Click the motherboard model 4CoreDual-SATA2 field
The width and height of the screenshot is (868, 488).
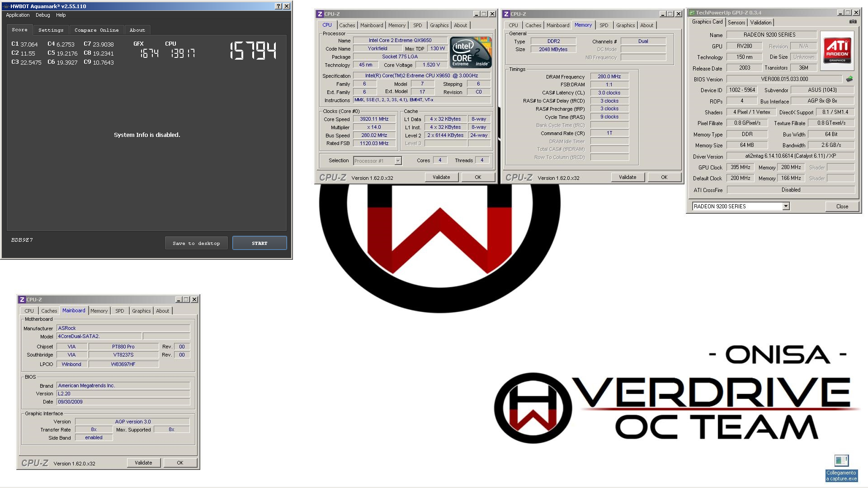(99, 336)
